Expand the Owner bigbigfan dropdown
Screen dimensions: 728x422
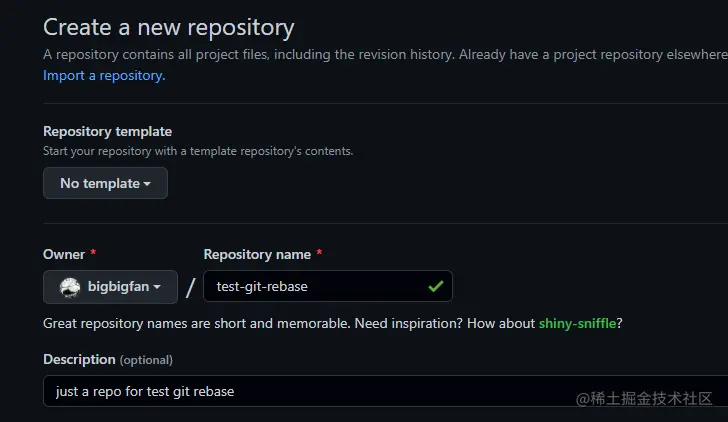(110, 287)
